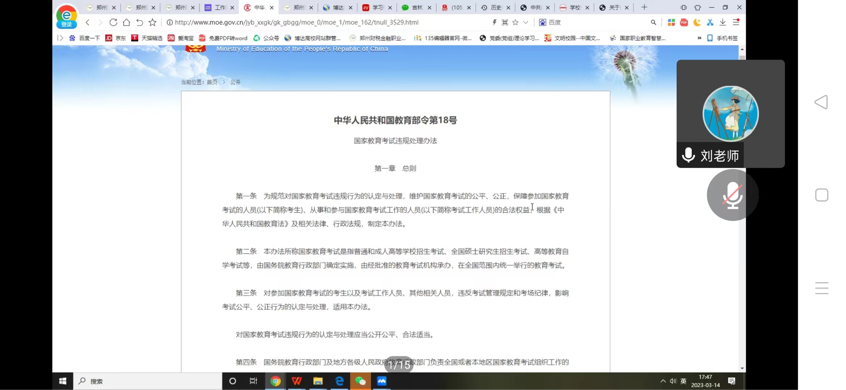The height and width of the screenshot is (390, 846).
Task: Tap the Android home square button
Action: 821,195
